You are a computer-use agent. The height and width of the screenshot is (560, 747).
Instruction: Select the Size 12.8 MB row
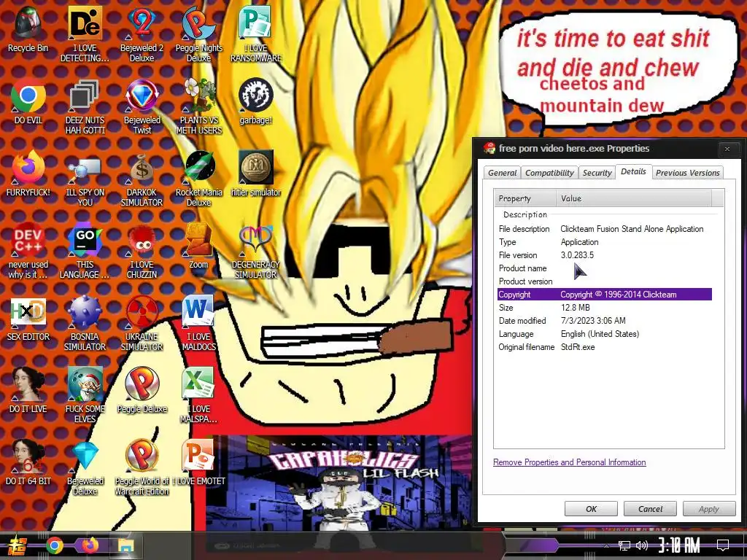pyautogui.click(x=605, y=307)
